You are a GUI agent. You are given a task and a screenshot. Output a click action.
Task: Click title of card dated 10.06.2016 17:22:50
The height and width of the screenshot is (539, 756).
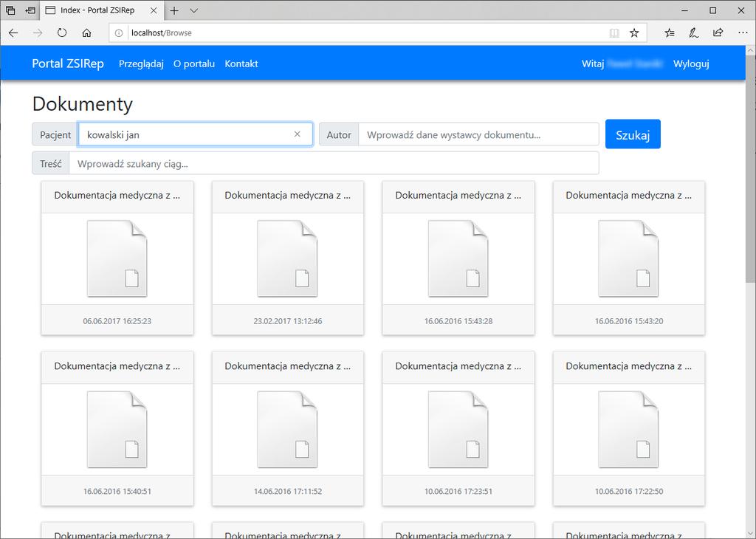pos(629,366)
